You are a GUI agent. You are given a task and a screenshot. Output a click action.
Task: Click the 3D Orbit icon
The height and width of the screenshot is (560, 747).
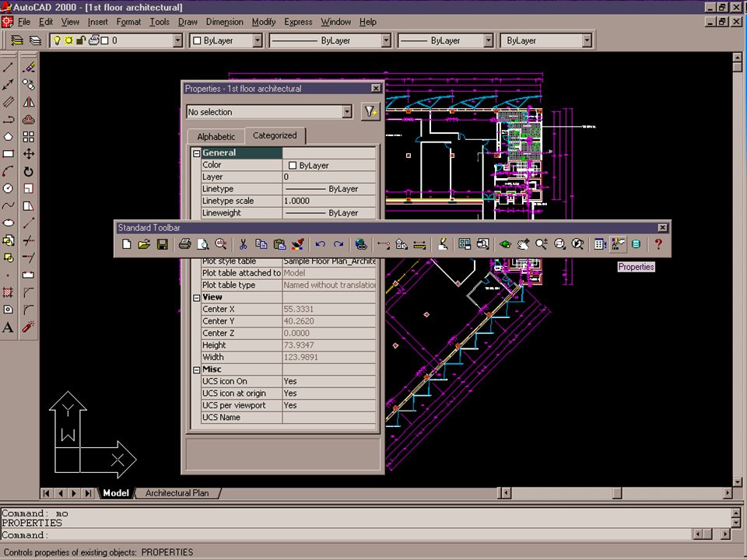coord(506,244)
